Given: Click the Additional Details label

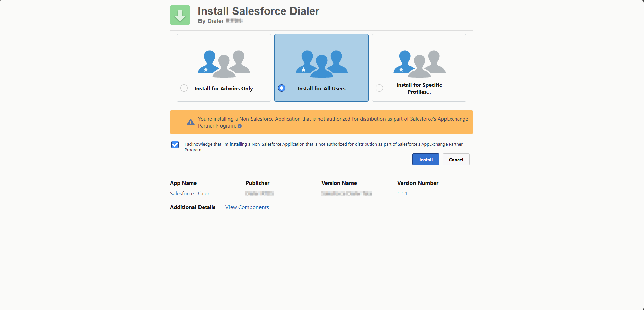Looking at the screenshot, I should pos(192,207).
